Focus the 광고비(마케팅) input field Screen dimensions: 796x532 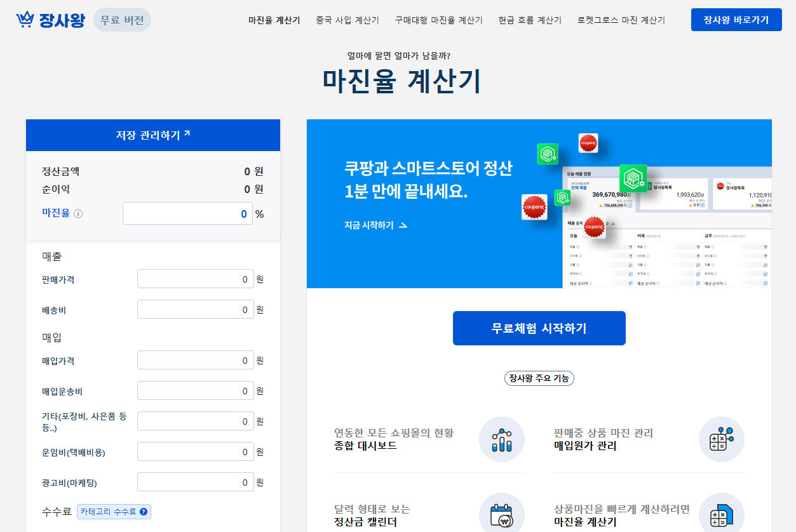(196, 482)
